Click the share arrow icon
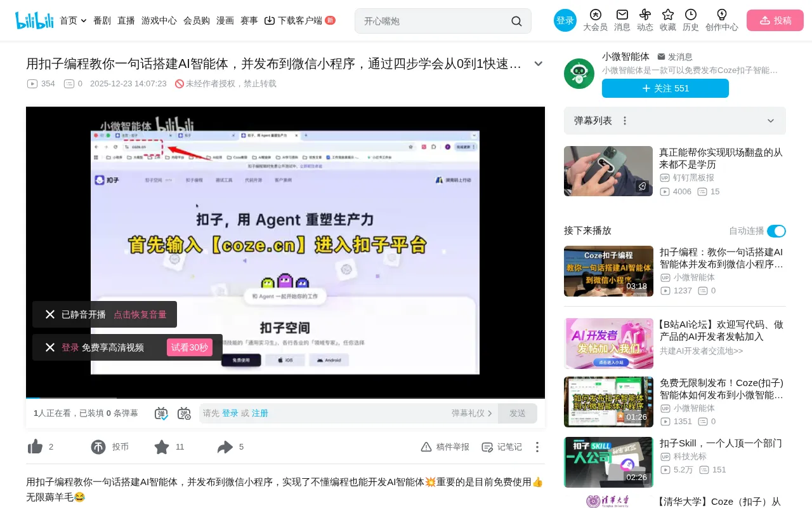This screenshot has width=812, height=508. 225,447
